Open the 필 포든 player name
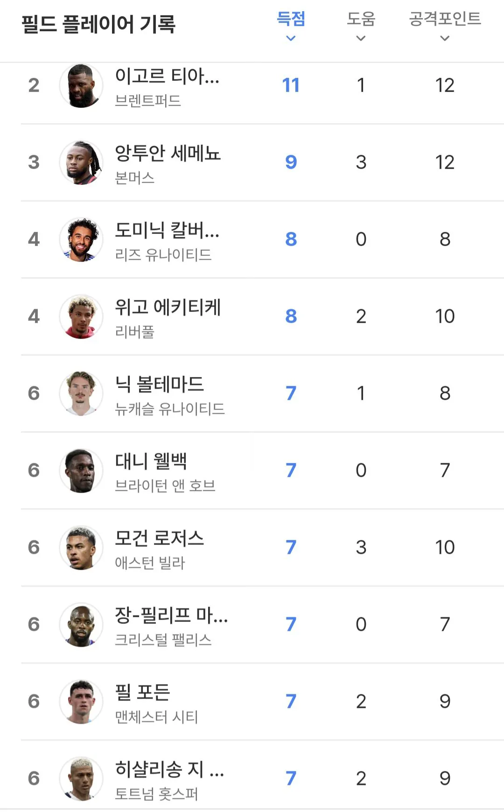This screenshot has height=812, width=504. [142, 692]
